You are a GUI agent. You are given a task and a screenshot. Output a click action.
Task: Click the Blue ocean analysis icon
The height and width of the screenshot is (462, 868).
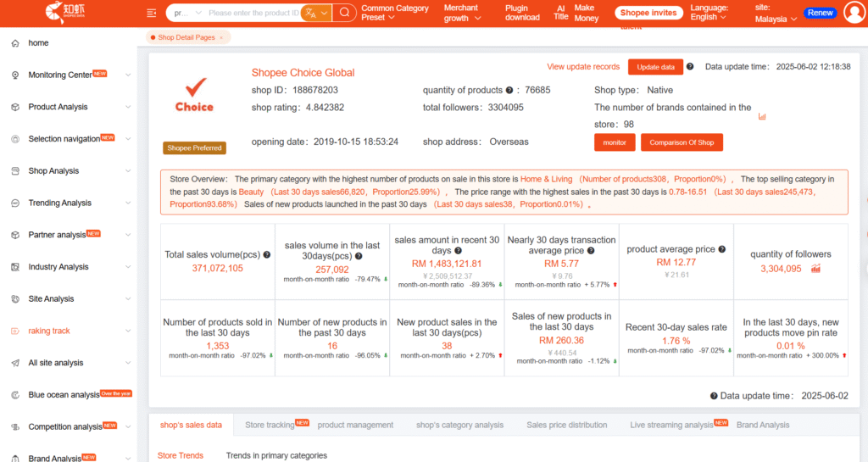15,395
